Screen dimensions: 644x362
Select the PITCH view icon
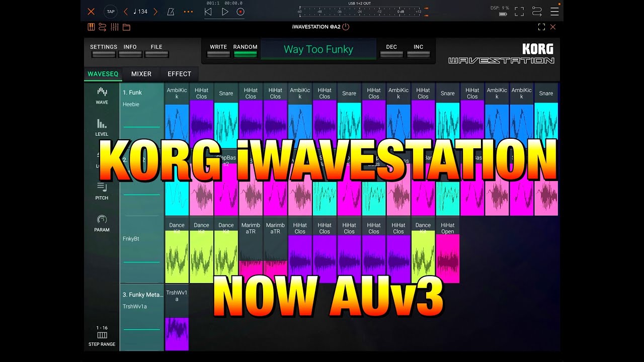click(102, 192)
